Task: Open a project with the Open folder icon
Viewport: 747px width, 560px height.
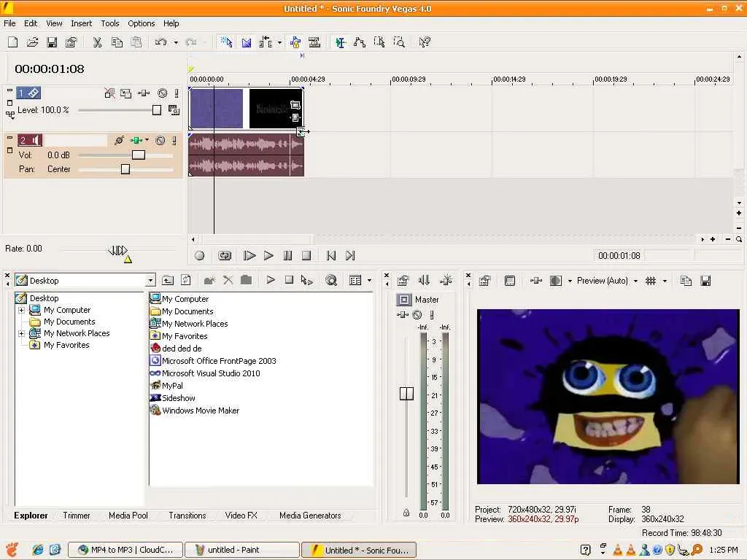Action: tap(32, 42)
